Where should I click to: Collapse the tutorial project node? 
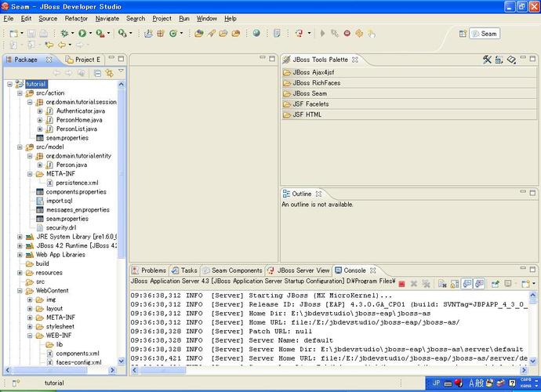[x=9, y=84]
